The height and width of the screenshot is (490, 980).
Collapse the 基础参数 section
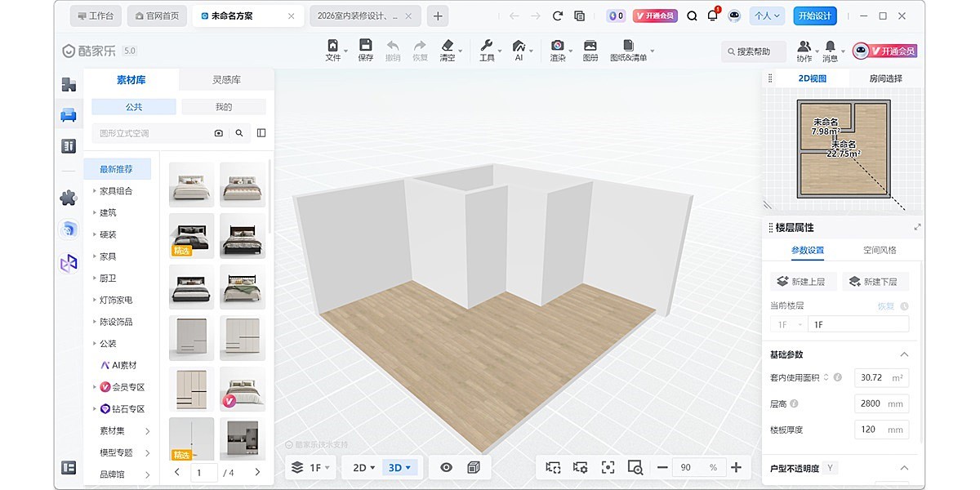tap(902, 354)
